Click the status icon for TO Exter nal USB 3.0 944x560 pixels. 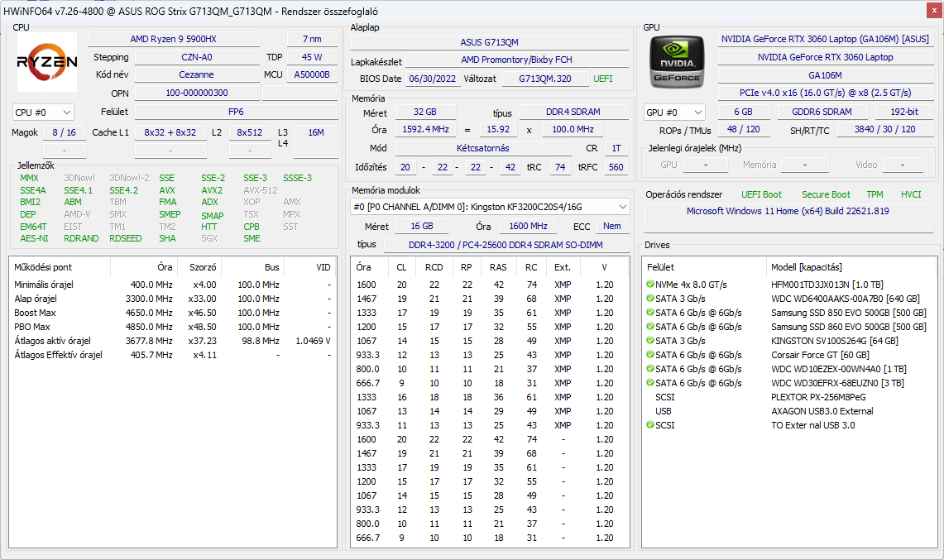tap(650, 424)
